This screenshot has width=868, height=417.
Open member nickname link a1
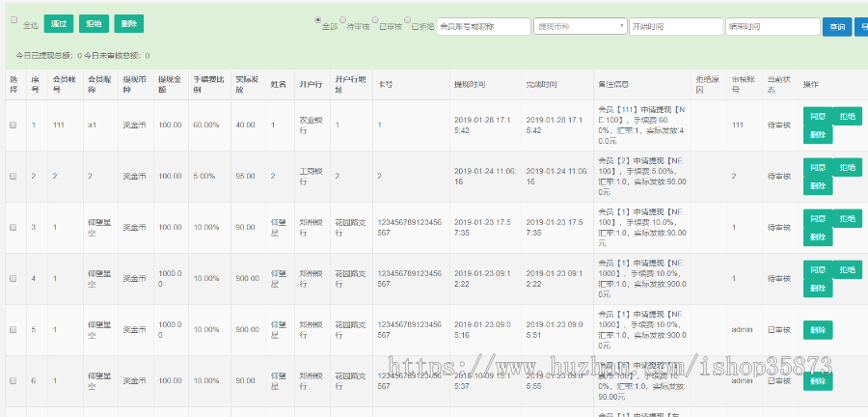(x=92, y=125)
